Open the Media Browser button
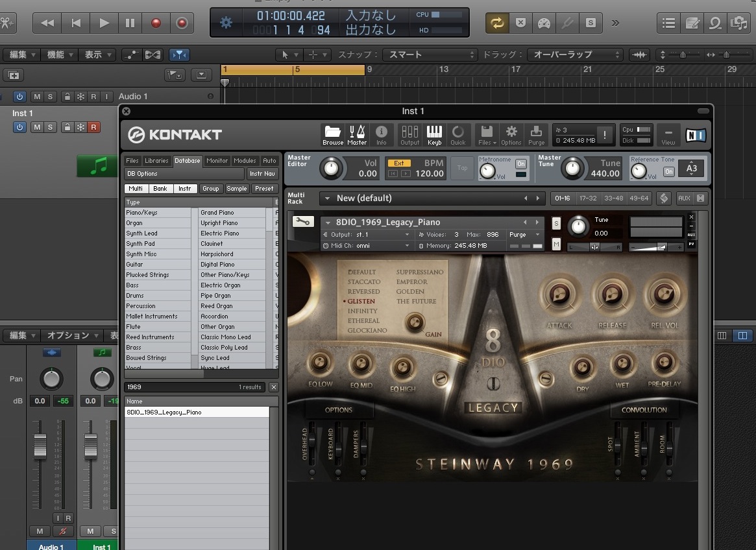Viewport: 756px width, 550px height. point(738,23)
